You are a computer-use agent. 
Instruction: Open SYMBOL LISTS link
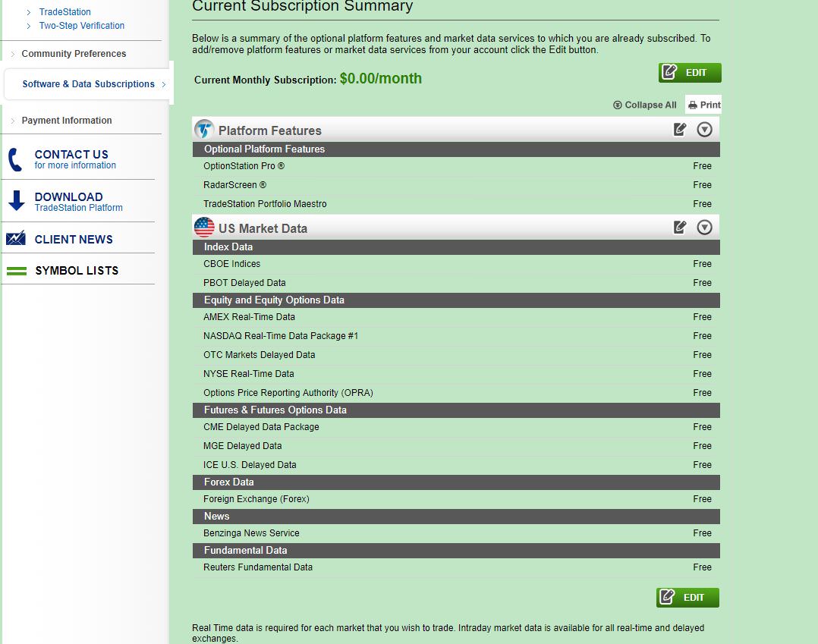pos(77,271)
